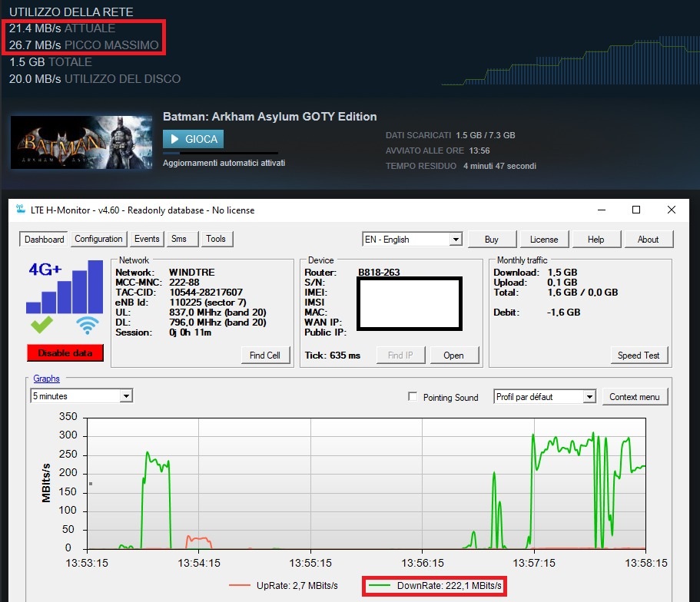Image resolution: width=700 pixels, height=602 pixels.
Task: Click the TEMPO RESIDUO 4 minuti 47 secondi value
Action: pyautogui.click(x=499, y=166)
